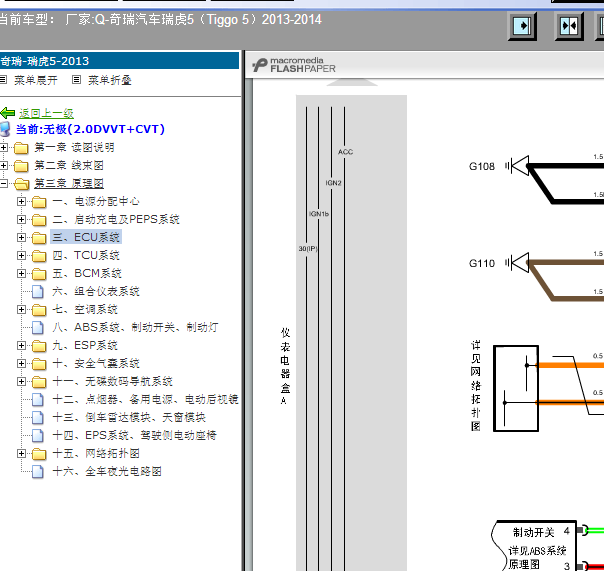The image size is (604, 571).
Task: Expand 五、BCM系统 folder
Action: pos(22,274)
